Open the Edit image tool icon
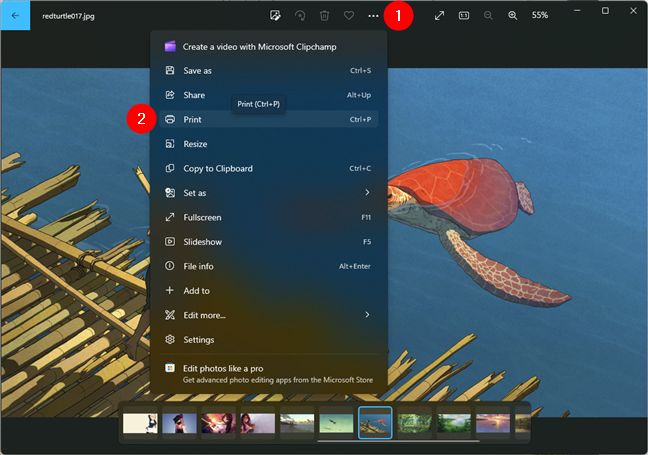 tap(275, 16)
